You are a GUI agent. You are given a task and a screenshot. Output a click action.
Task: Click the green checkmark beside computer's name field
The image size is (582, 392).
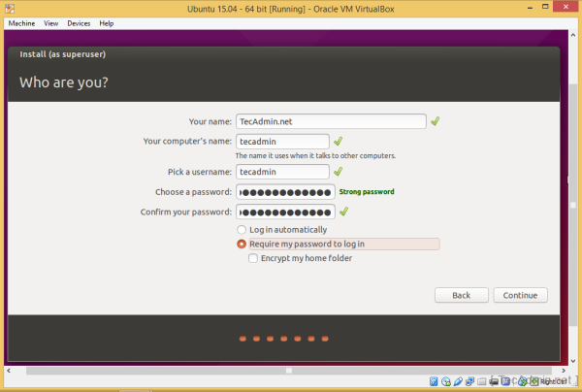339,142
